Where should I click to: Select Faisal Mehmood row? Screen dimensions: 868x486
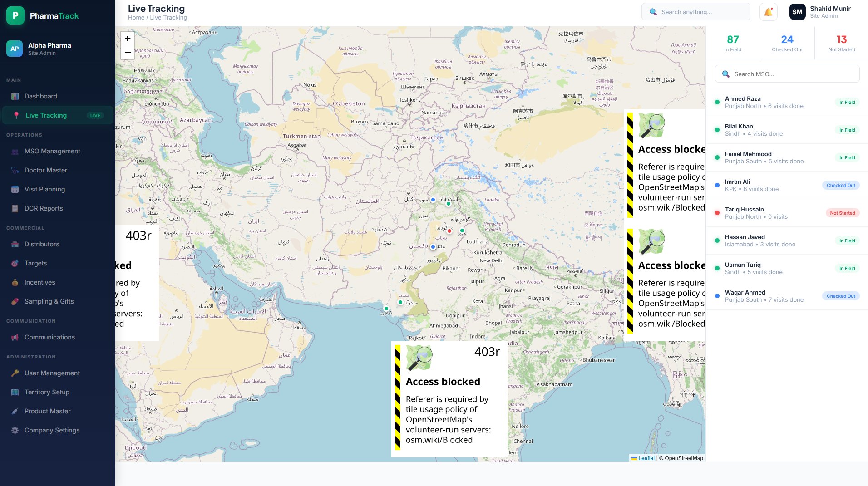click(787, 158)
